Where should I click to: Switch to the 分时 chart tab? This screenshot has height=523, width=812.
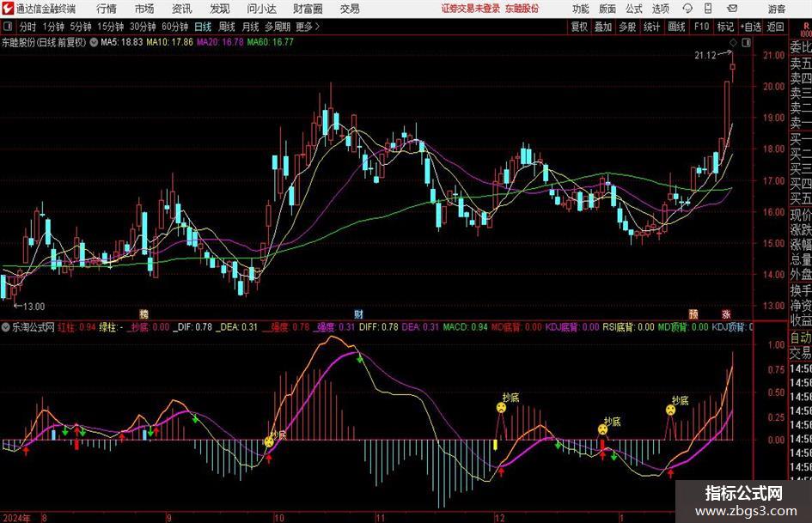pyautogui.click(x=28, y=27)
